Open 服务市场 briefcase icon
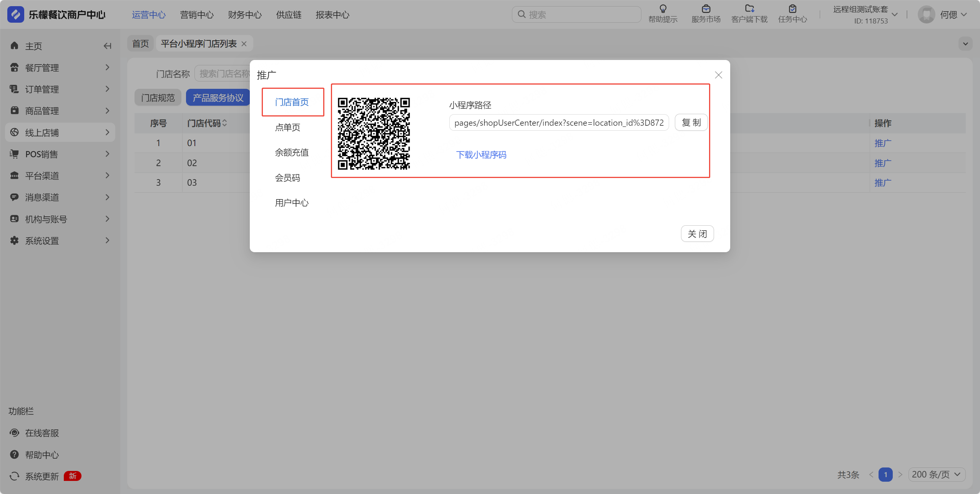This screenshot has height=494, width=980. pyautogui.click(x=706, y=8)
